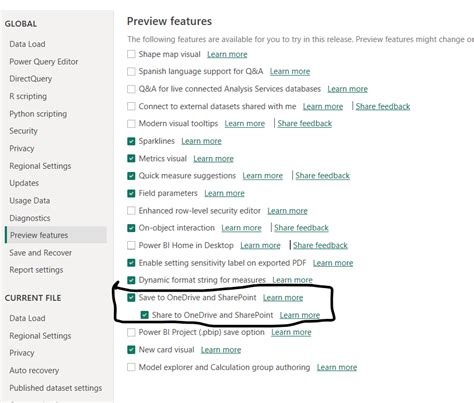The height and width of the screenshot is (403, 474).
Task: Share feedback on Modern visual tooltips
Action: (x=305, y=124)
